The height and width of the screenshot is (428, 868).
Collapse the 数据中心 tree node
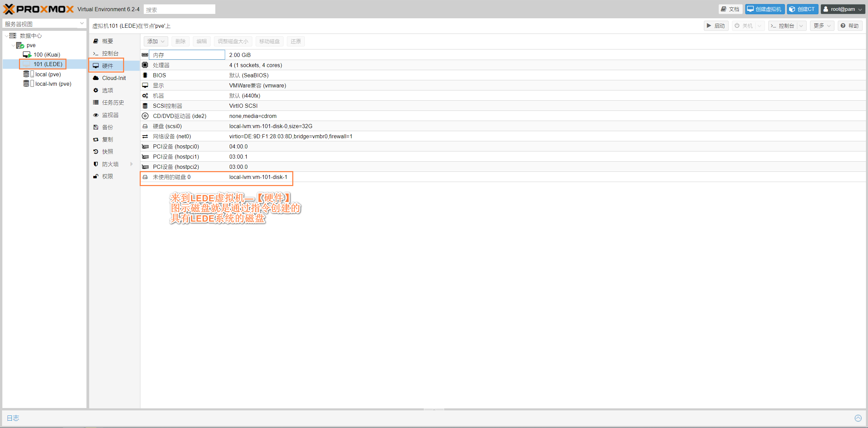pos(6,36)
